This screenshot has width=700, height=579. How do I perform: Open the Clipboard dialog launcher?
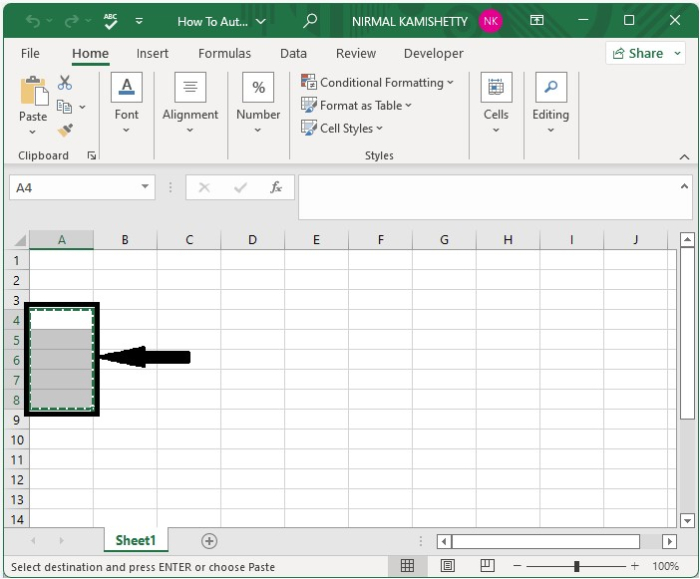point(92,155)
